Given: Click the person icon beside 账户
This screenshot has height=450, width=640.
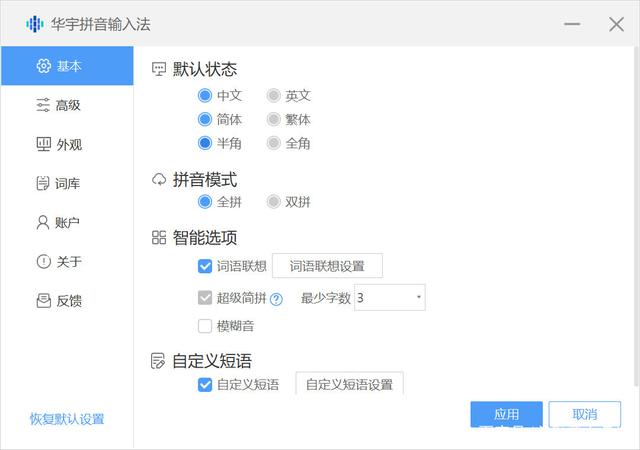Looking at the screenshot, I should 42,223.
